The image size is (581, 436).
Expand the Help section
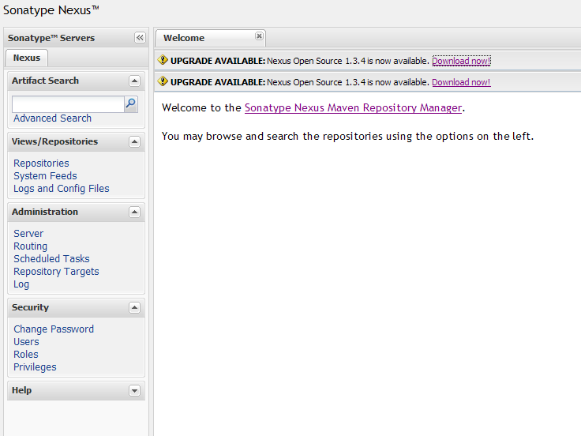tap(135, 390)
